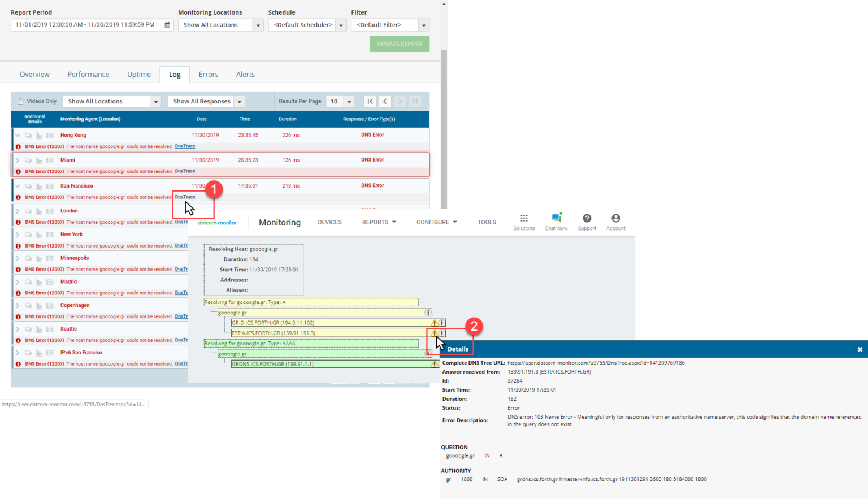Collapse the Hong Kong log entry
868x499 pixels.
(18, 135)
